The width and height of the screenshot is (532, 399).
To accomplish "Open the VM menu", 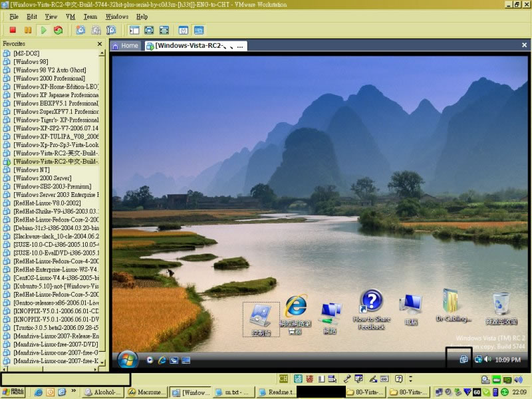I will (70, 17).
